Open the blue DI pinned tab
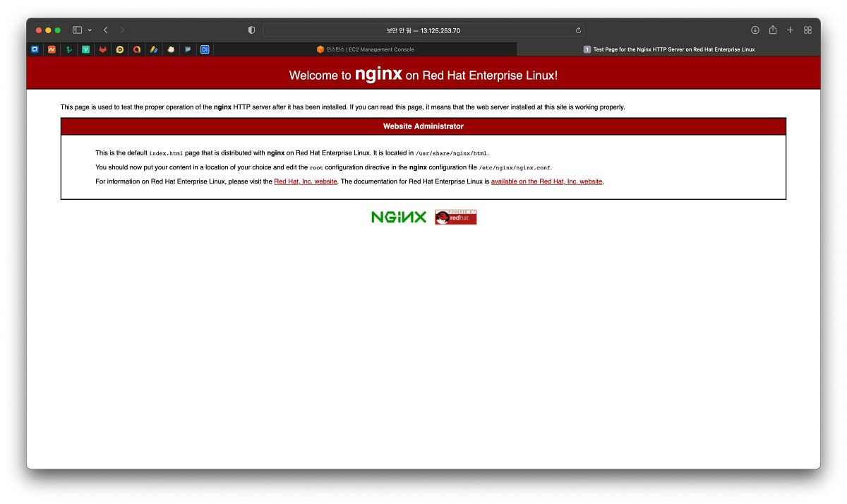 (x=205, y=49)
